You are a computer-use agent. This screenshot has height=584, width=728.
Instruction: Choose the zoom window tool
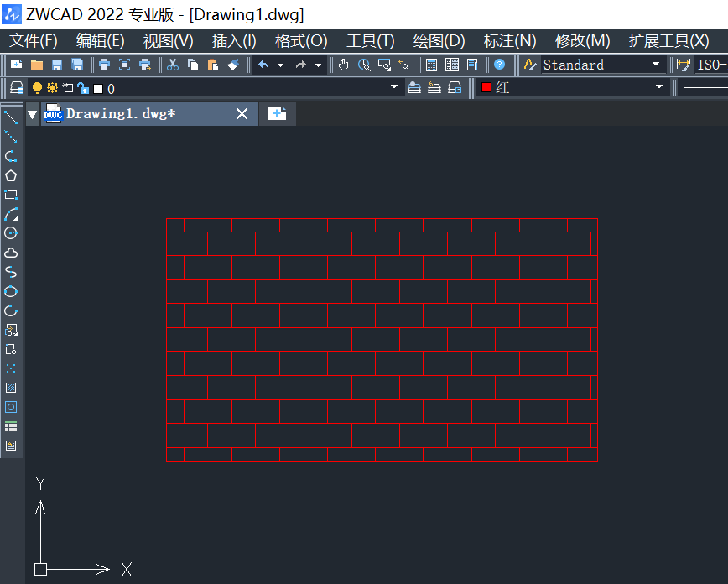[x=384, y=65]
